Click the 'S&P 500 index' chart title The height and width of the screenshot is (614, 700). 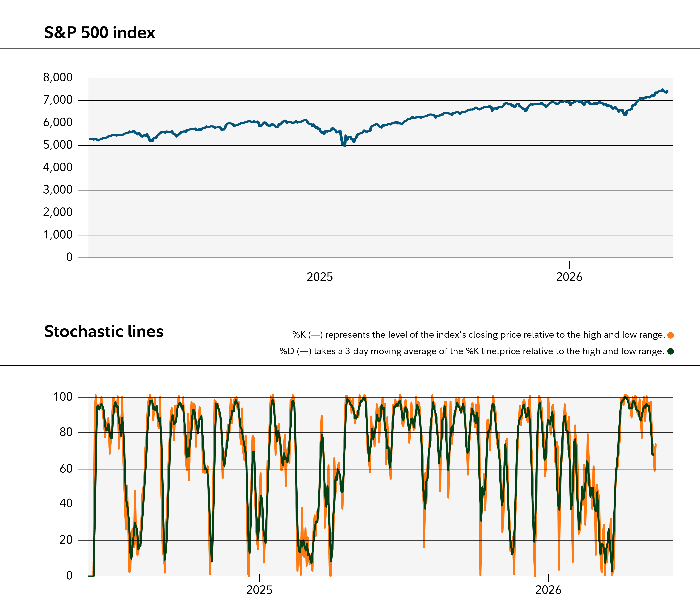pyautogui.click(x=100, y=33)
